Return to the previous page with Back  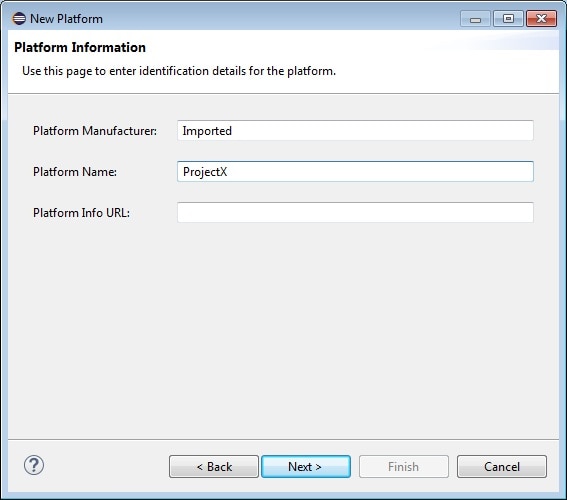pyautogui.click(x=214, y=467)
